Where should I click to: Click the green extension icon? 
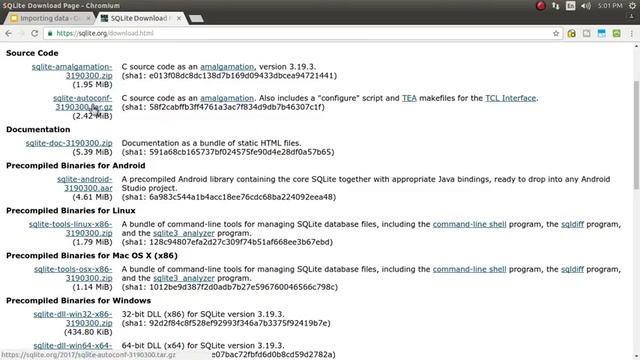point(617,33)
